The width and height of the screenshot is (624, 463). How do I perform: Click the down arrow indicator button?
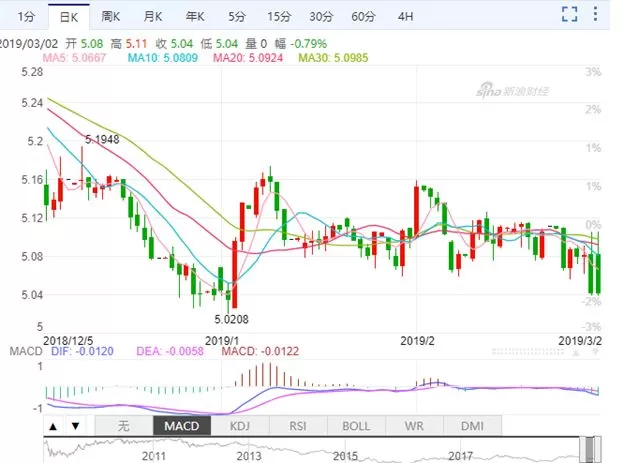[75, 426]
